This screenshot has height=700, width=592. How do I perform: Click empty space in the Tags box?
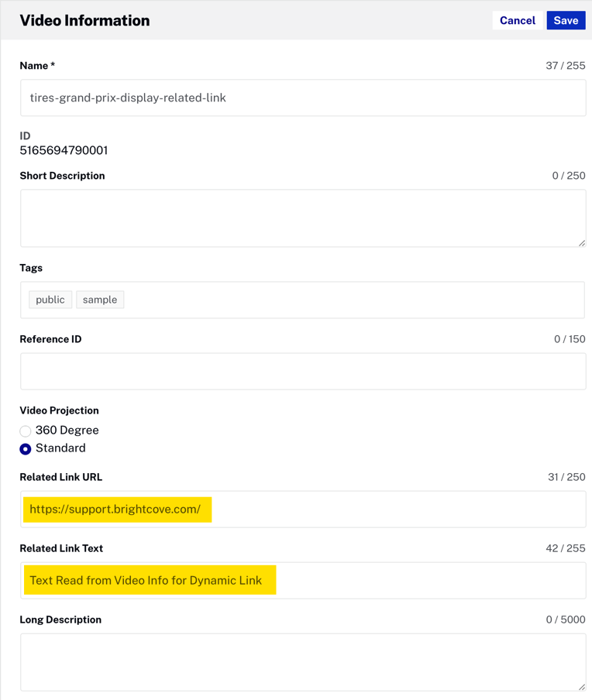pyautogui.click(x=349, y=300)
